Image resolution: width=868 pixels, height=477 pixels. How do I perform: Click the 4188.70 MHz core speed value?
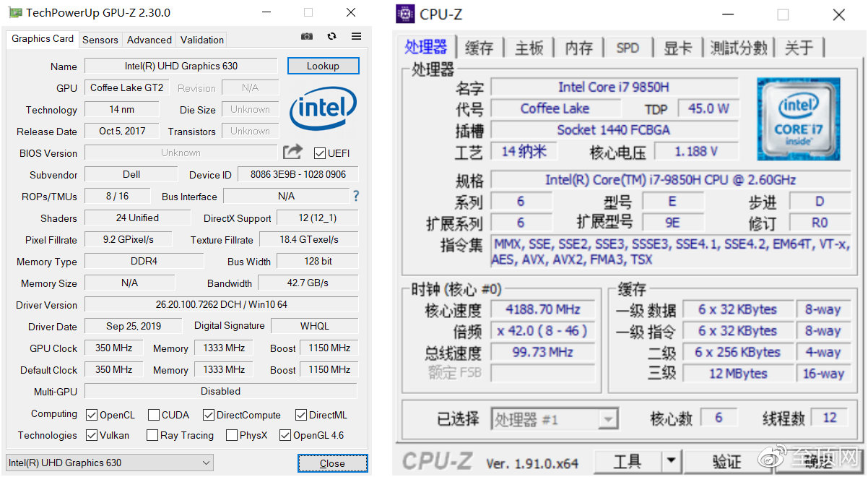pyautogui.click(x=544, y=309)
